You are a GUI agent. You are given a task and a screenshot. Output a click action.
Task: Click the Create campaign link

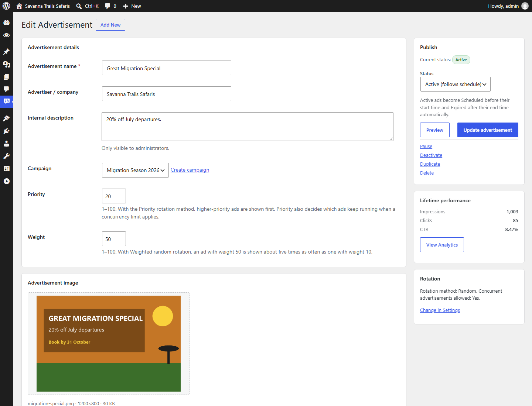point(190,170)
